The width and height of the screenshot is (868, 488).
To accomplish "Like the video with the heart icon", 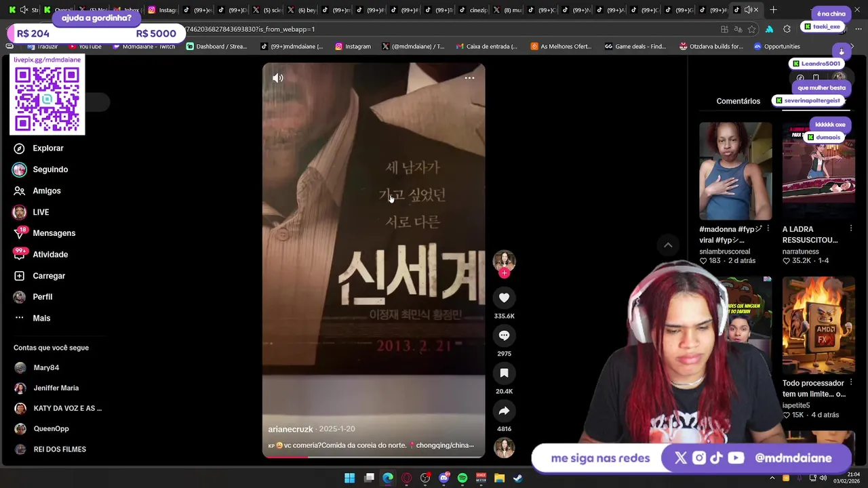I will tap(504, 298).
